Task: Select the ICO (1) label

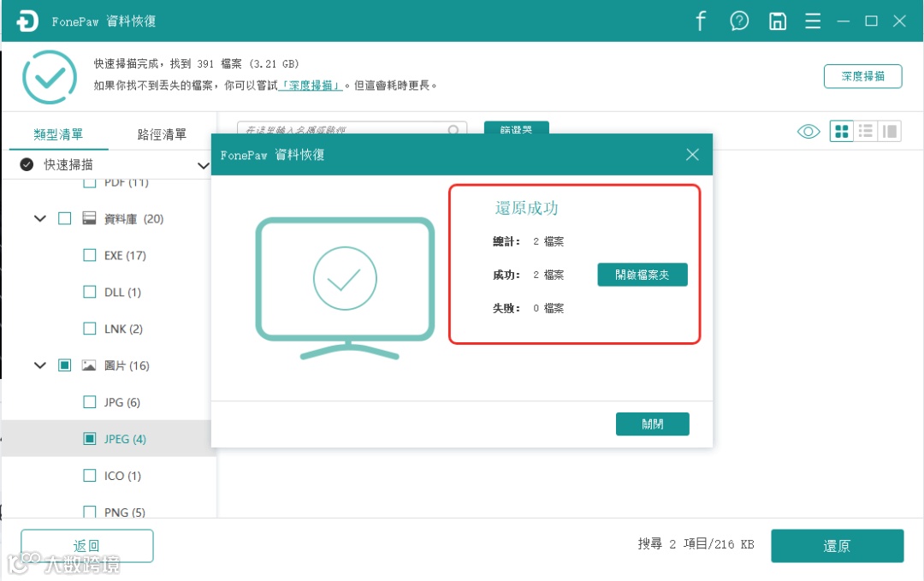Action: click(x=122, y=476)
